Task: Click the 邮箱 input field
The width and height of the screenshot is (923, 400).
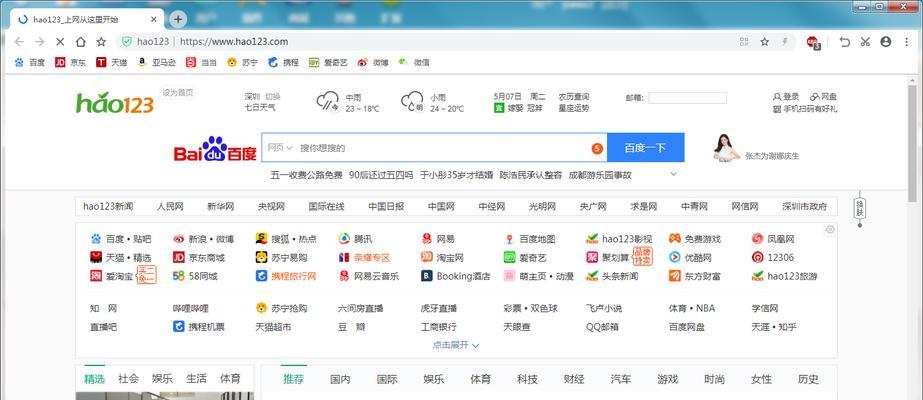Action: (688, 98)
